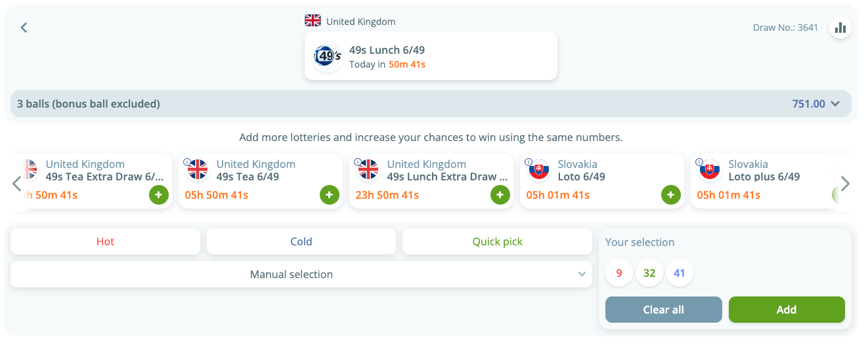868x345 pixels.
Task: Add 49s Tea Extra Draw plus icon
Action: (158, 195)
